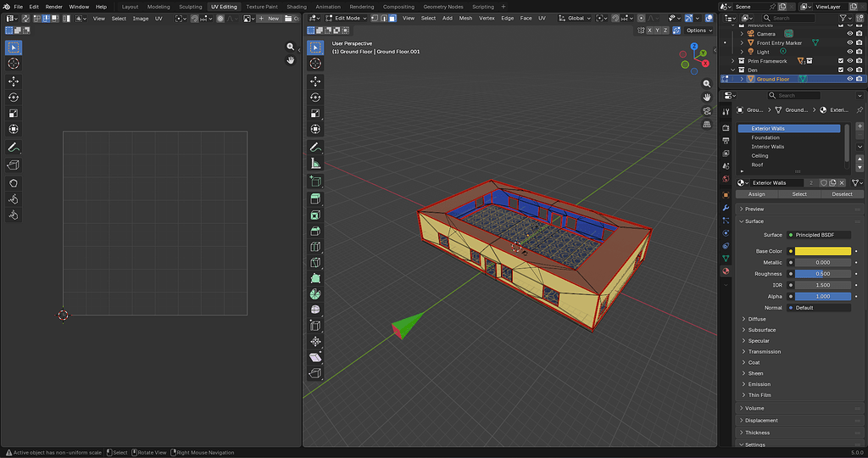Image resolution: width=868 pixels, height=458 pixels.
Task: Open Global transform orientation dropdown
Action: pos(574,19)
